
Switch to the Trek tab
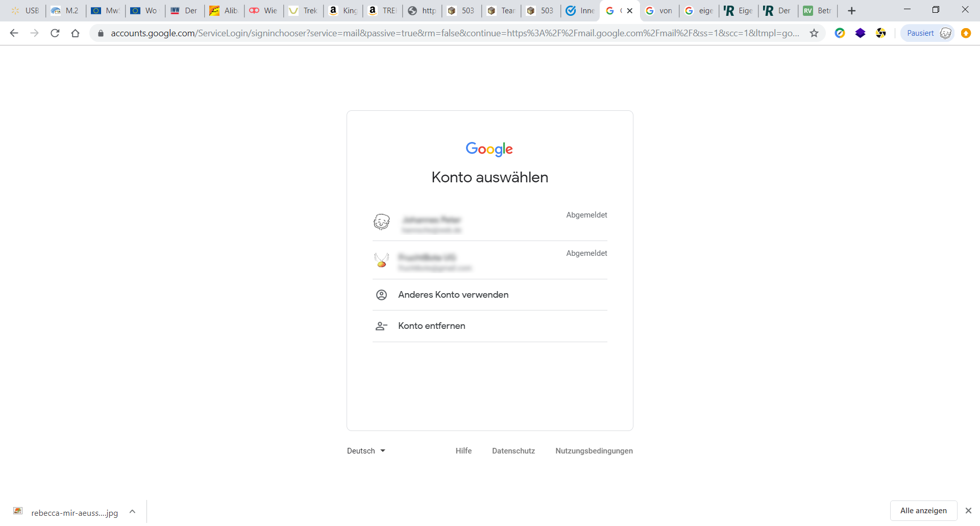click(303, 10)
